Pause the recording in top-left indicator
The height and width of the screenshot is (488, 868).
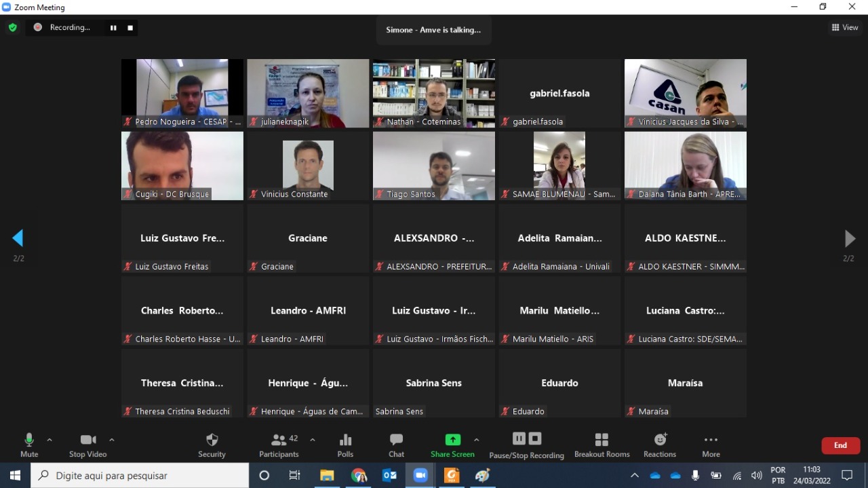[113, 28]
